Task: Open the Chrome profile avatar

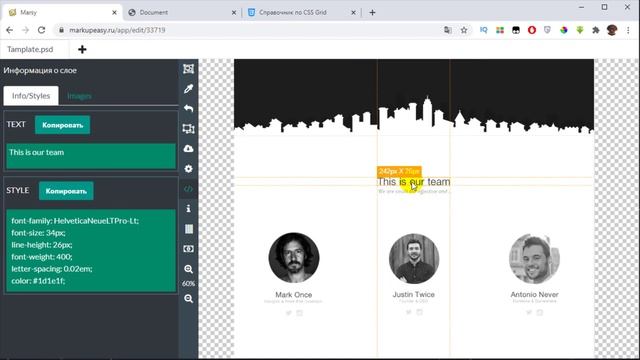Action: click(x=611, y=30)
